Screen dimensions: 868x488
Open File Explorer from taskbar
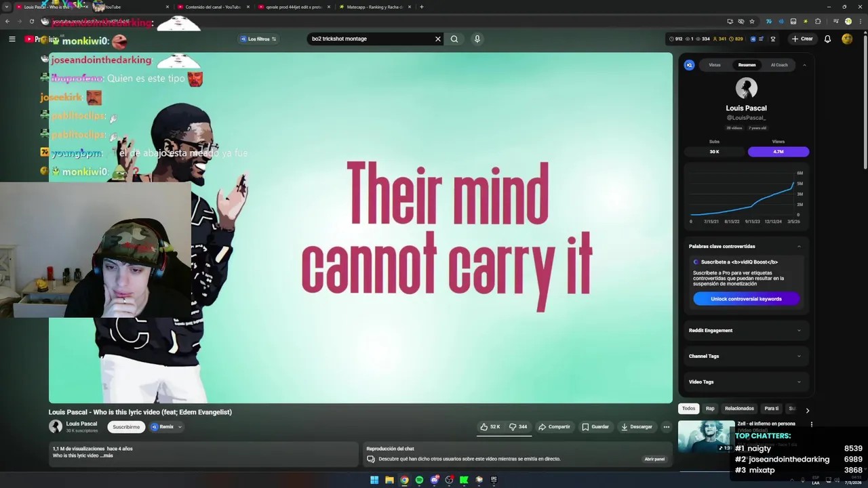pyautogui.click(x=389, y=480)
